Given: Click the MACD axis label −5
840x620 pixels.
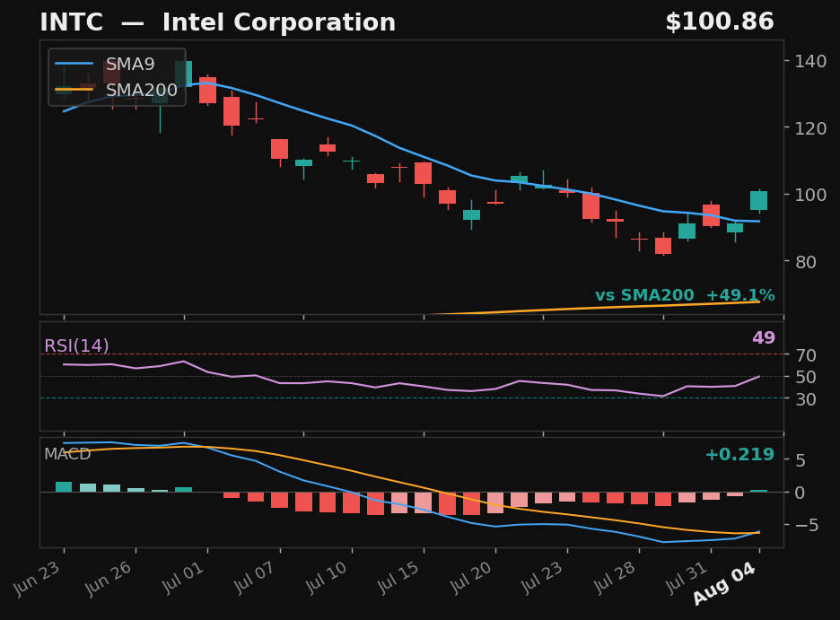Looking at the screenshot, I should click(x=807, y=525).
